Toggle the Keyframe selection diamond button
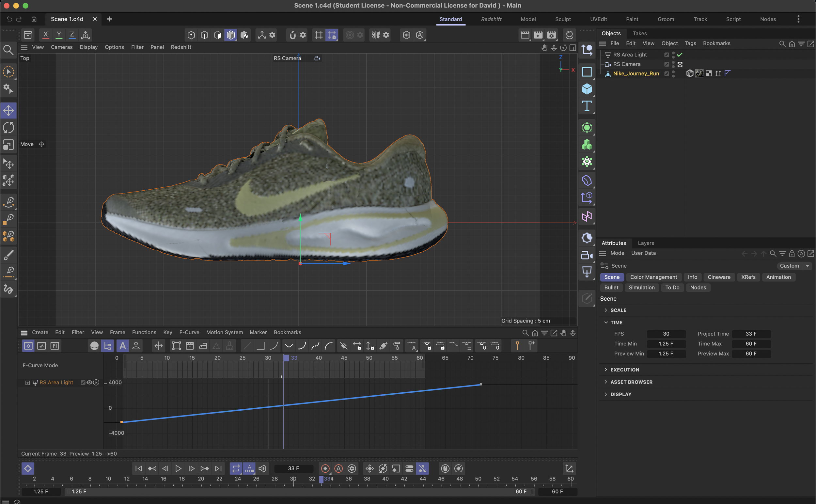 28,469
